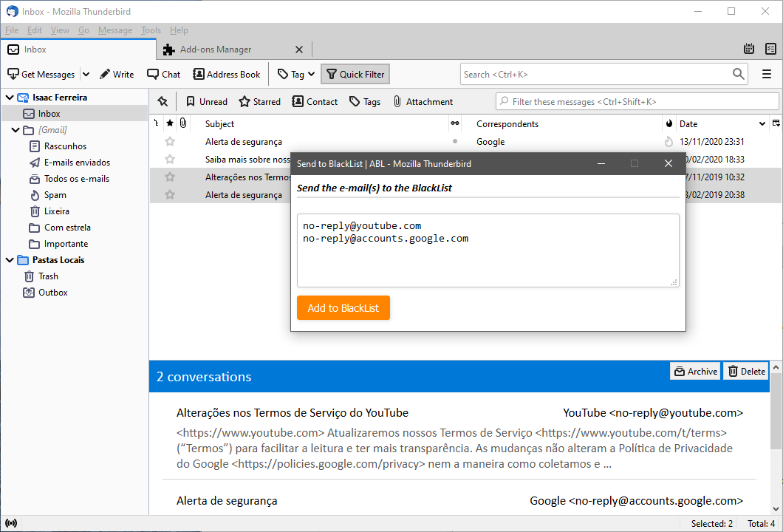This screenshot has height=532, width=783.
Task: Click the conversation pane scroll down arrow
Action: click(776, 509)
